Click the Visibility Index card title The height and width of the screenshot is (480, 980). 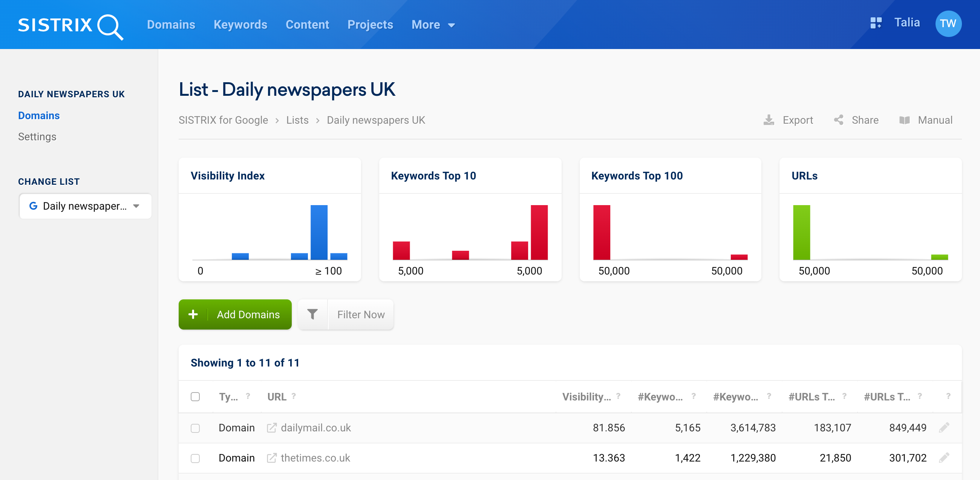[x=228, y=176]
